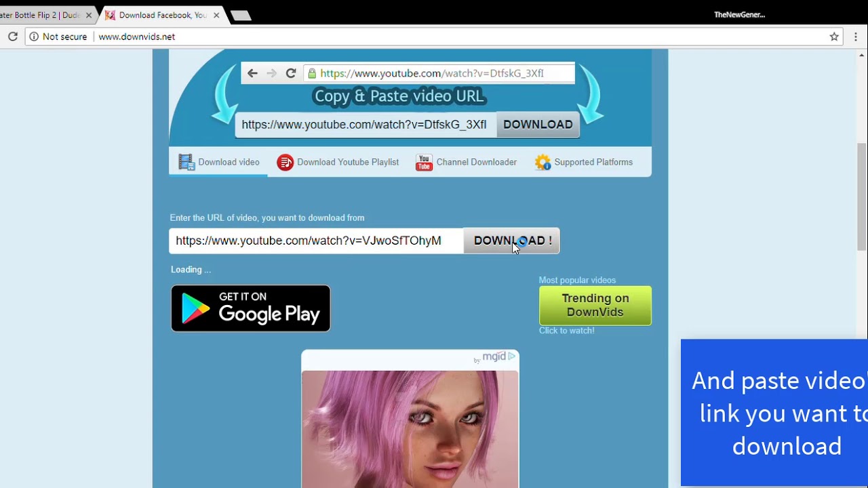The height and width of the screenshot is (488, 868).
Task: Open a new browser tab
Action: pyautogui.click(x=241, y=15)
